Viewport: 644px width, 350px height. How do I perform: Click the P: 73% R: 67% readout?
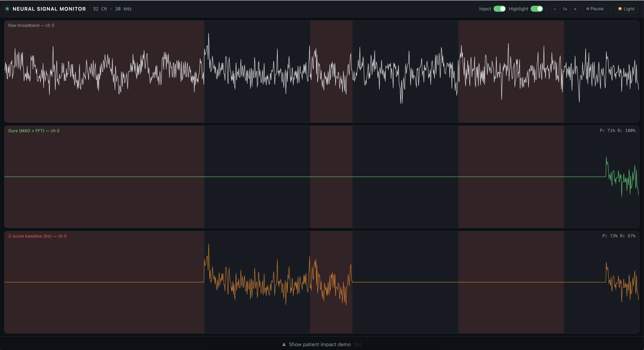(618, 236)
